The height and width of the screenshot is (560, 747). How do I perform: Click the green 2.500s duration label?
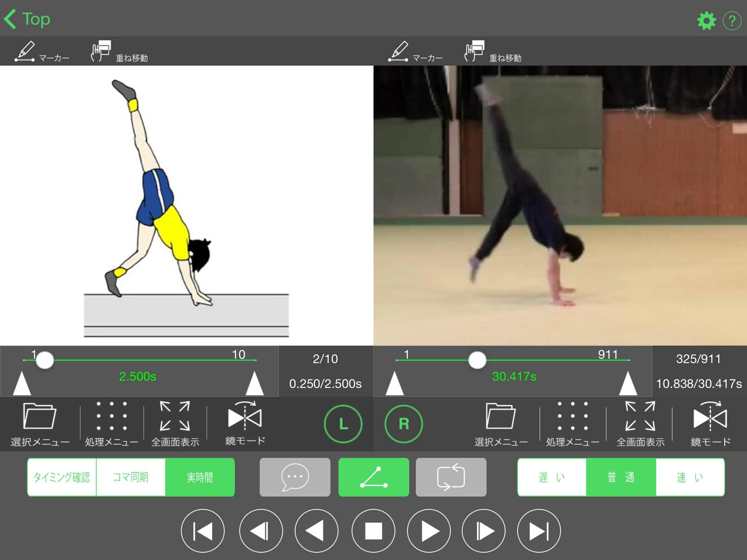tap(138, 376)
